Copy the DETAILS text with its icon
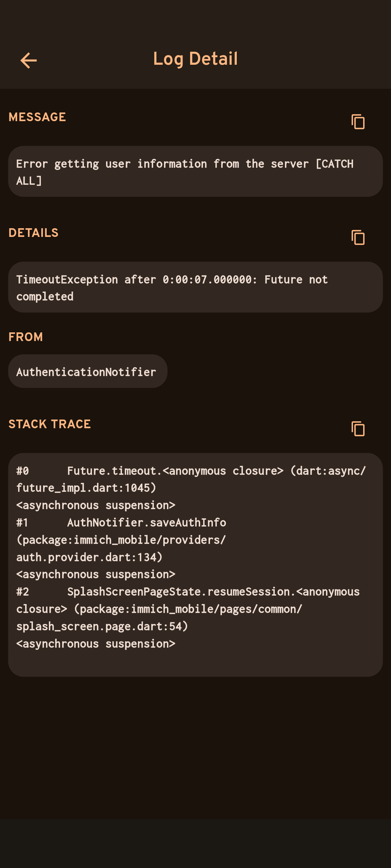This screenshot has height=868, width=391. click(358, 237)
